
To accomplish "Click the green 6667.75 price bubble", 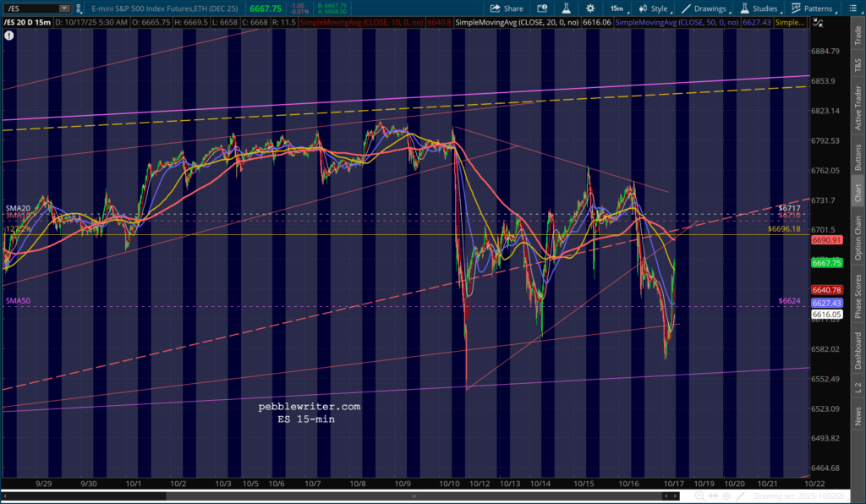I will click(x=827, y=263).
